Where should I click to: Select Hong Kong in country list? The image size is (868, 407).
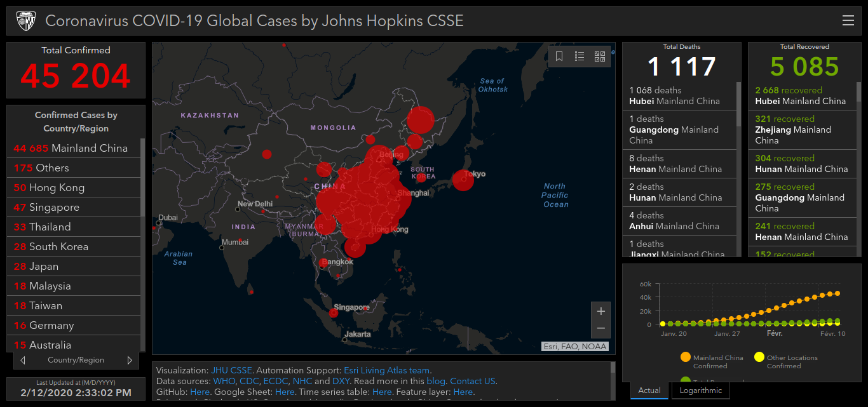pos(74,187)
